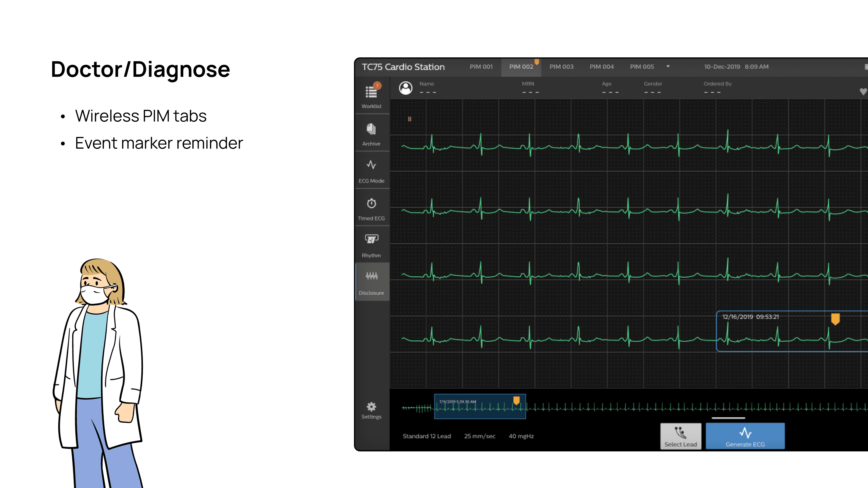This screenshot has height=488, width=868.
Task: Select the PIM 004 tab
Action: click(601, 67)
